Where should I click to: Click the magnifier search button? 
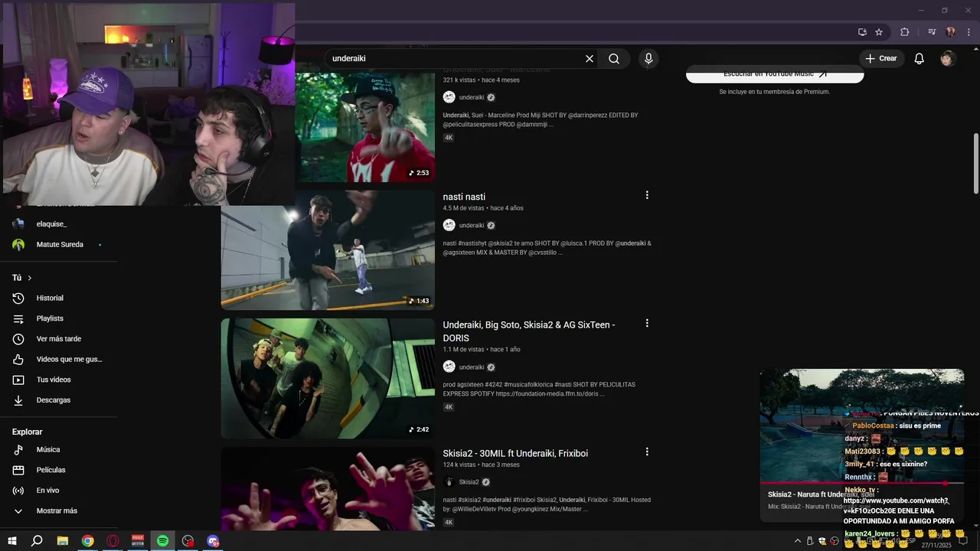614,59
